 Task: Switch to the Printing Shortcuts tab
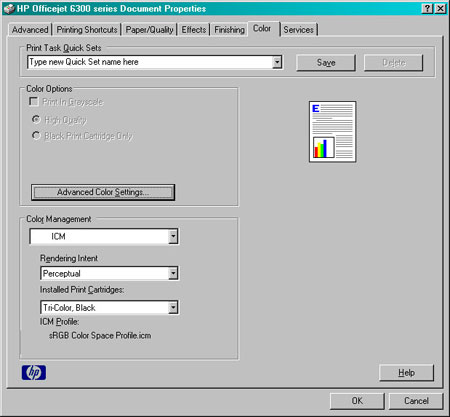(x=87, y=30)
